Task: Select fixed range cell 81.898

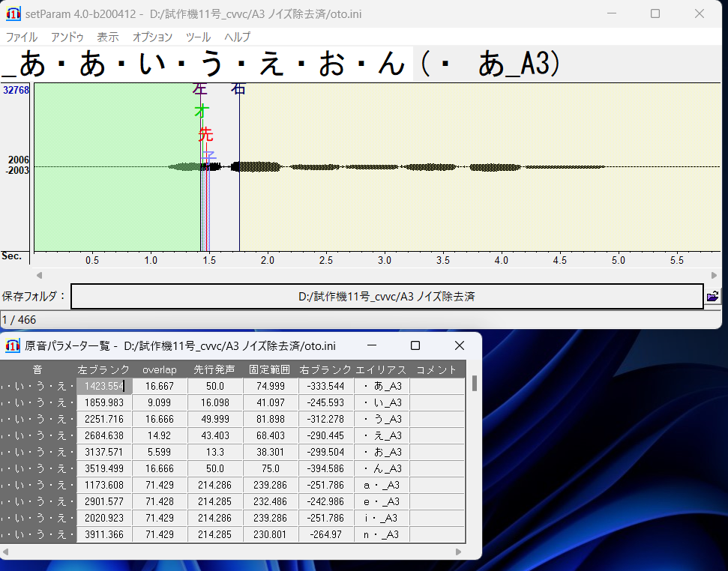Action: (x=271, y=419)
